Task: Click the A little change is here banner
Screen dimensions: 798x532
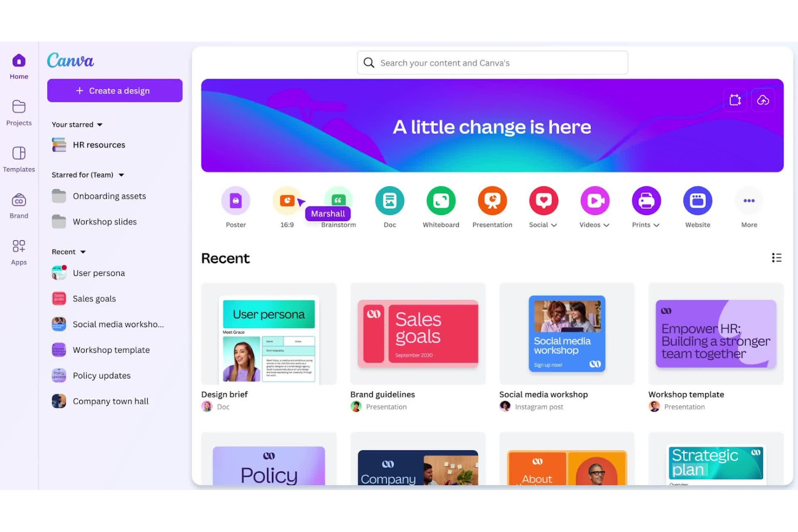Action: (492, 126)
